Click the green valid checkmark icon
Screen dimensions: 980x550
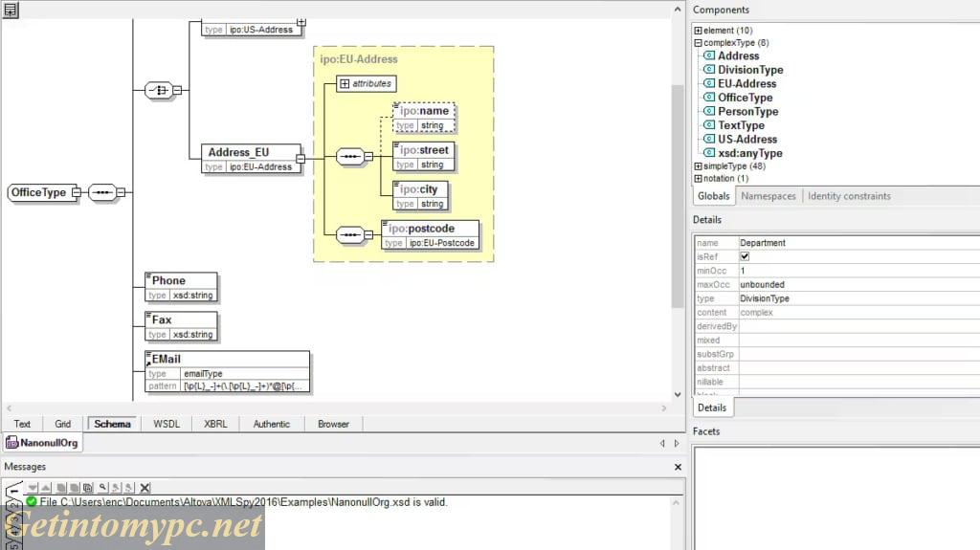pos(32,502)
